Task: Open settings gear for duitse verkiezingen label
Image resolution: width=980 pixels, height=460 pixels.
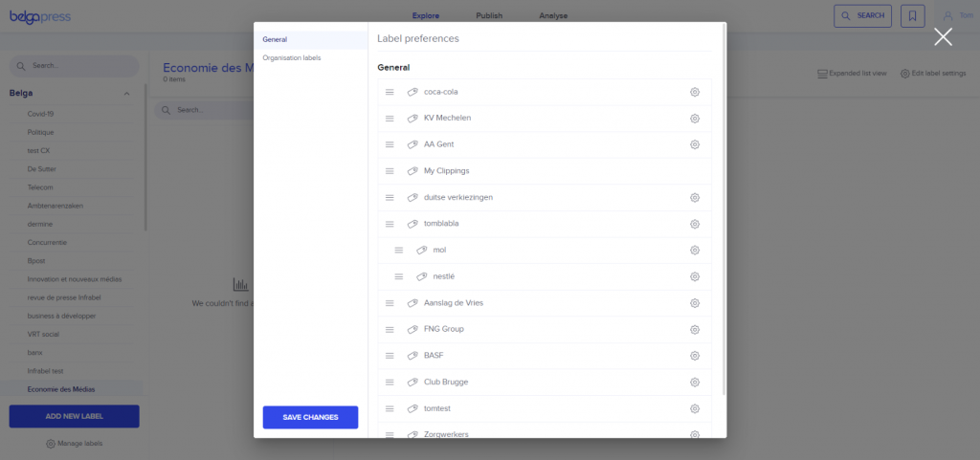Action: tap(695, 197)
